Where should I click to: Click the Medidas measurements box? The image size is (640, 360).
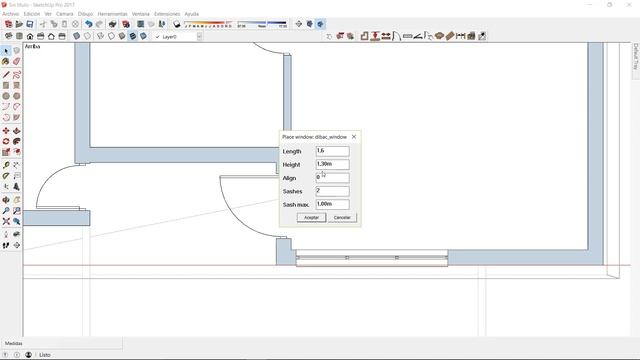coord(61,344)
